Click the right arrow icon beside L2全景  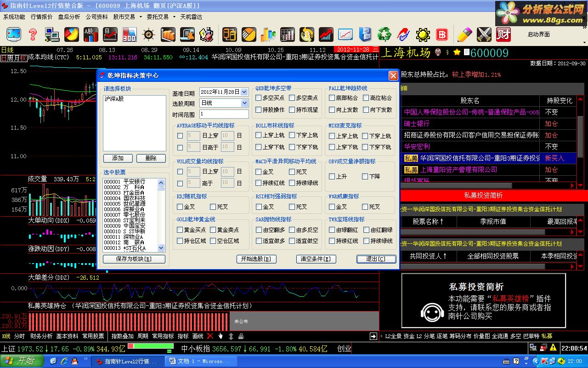click(373, 336)
